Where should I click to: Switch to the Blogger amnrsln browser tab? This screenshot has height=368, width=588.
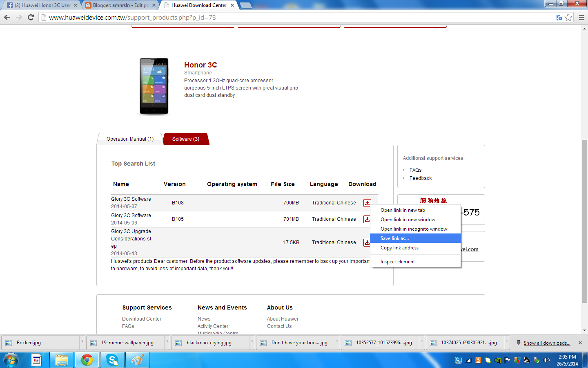pyautogui.click(x=120, y=5)
